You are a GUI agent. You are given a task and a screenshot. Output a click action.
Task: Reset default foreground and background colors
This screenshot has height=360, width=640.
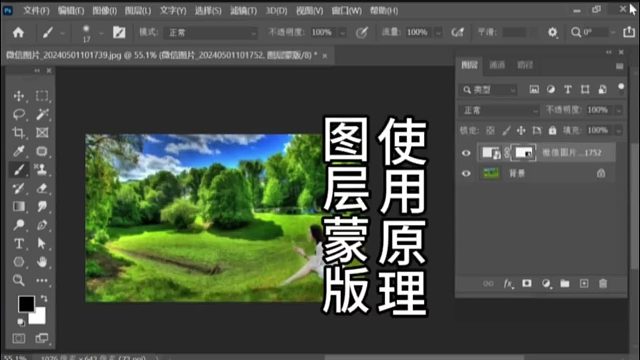coord(21,322)
